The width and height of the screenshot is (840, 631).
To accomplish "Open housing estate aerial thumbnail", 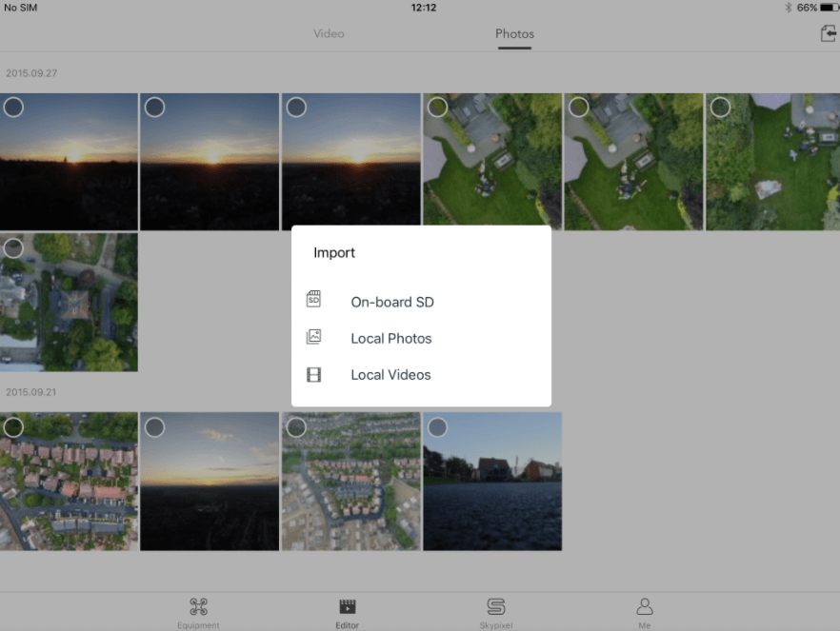I will pyautogui.click(x=350, y=482).
